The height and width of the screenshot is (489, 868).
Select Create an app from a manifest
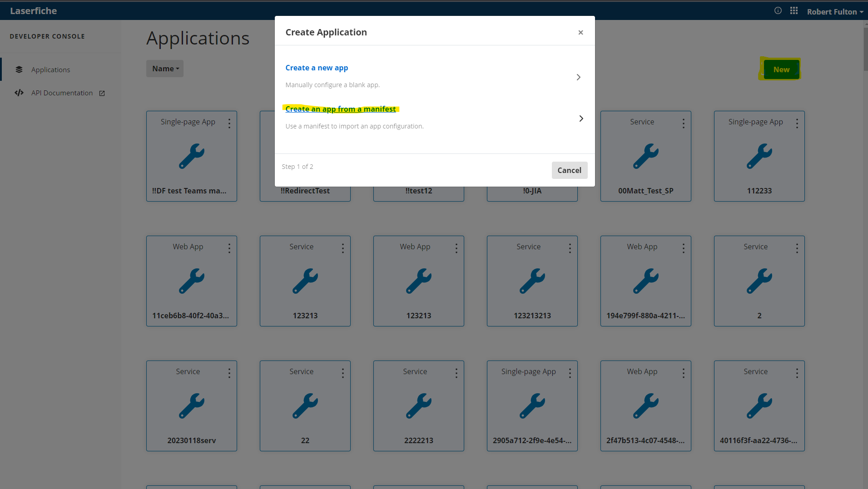click(x=341, y=109)
